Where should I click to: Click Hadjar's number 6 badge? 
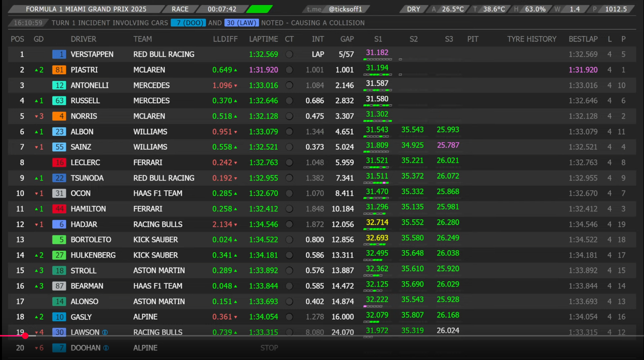(59, 224)
